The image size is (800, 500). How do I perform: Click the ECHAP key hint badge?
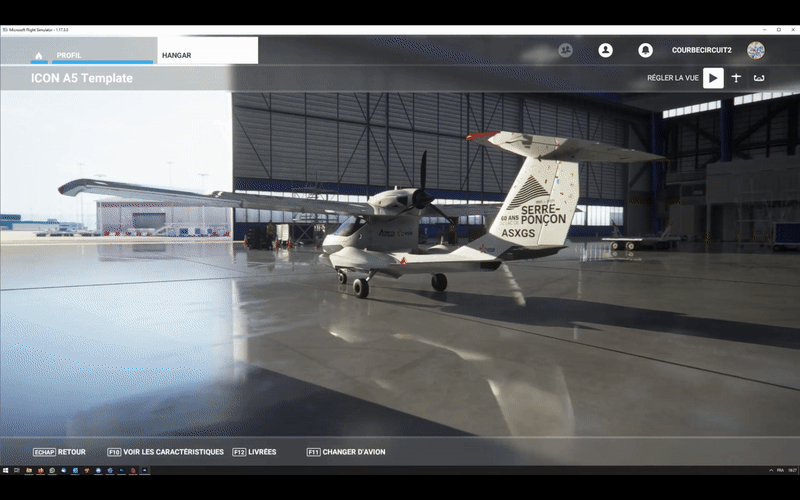pyautogui.click(x=44, y=452)
